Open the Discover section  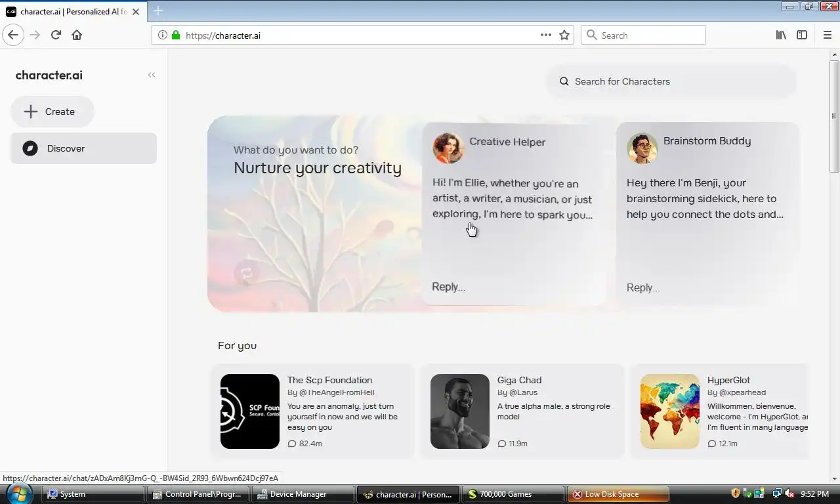coord(83,148)
